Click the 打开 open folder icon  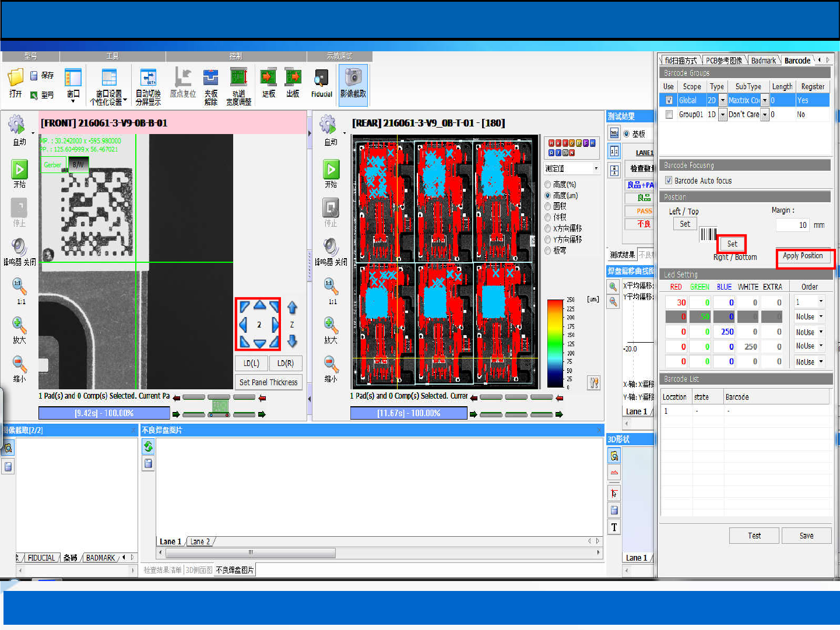click(15, 78)
